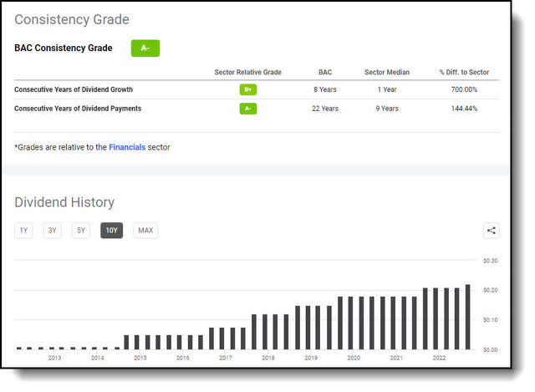Select the 3Y dividend history range

52,231
